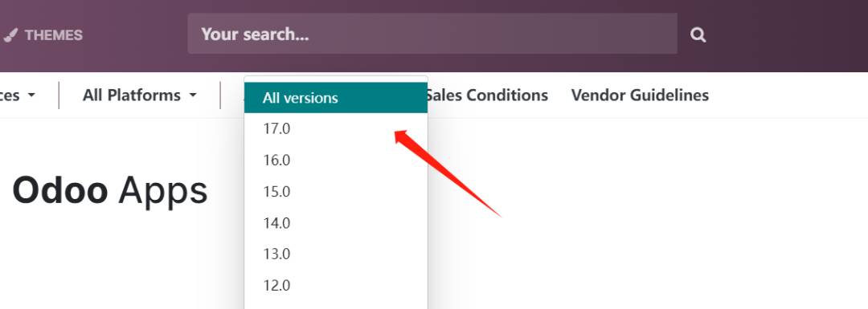This screenshot has height=309, width=868.
Task: Click the caret arrow of the leftmost truncated filter
Action: tap(31, 95)
